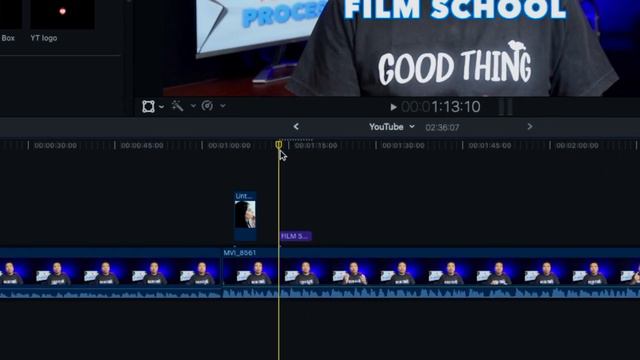The width and height of the screenshot is (640, 360).
Task: Select the MVI_8561 clip label
Action: tap(240, 253)
